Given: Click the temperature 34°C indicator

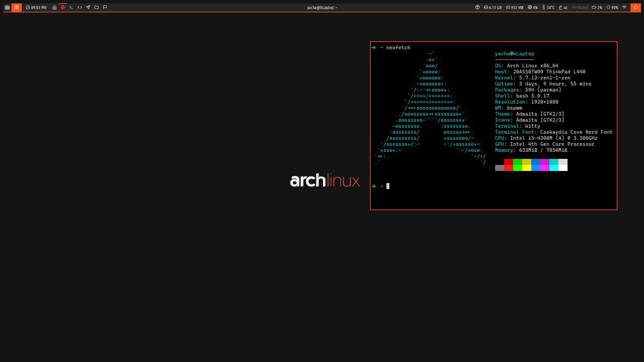Looking at the screenshot, I should click(548, 8).
